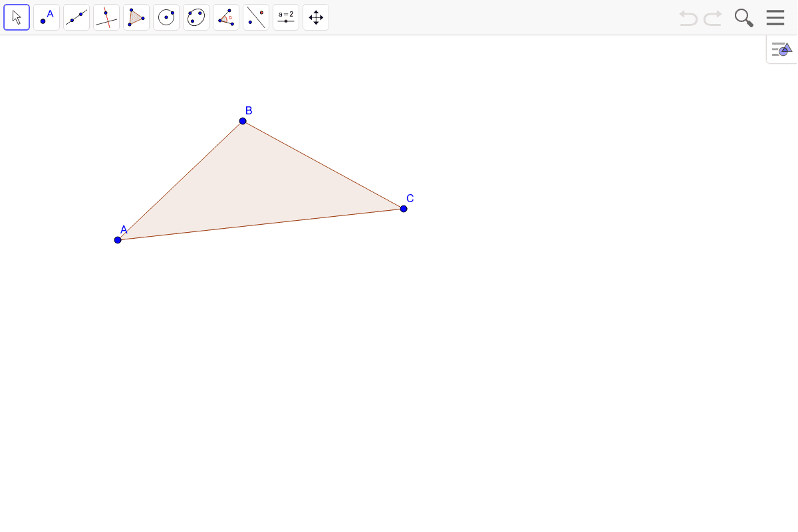Image resolution: width=798 pixels, height=532 pixels.
Task: Click the label of point A
Action: 124,229
